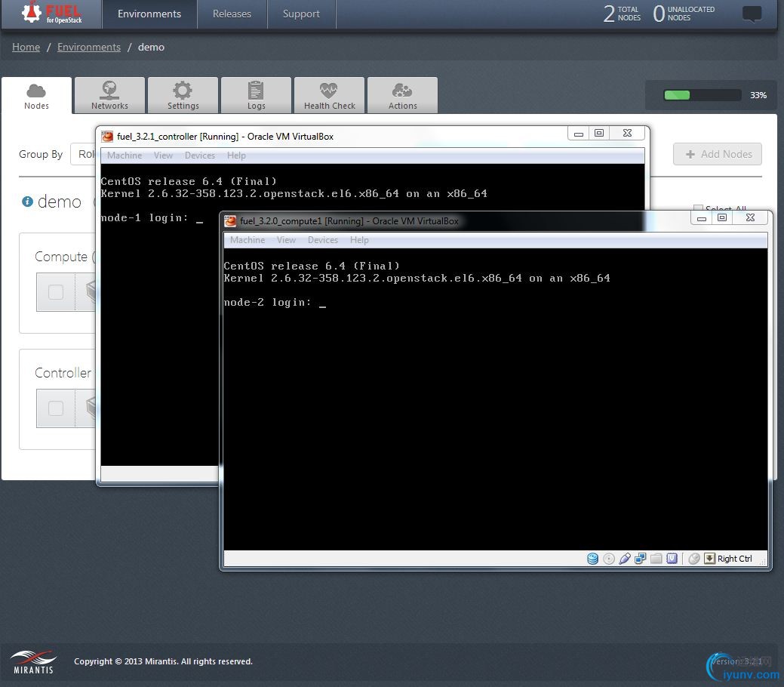Click the mouse integration status icon
Screen dimensions: 784x687
[x=694, y=559]
